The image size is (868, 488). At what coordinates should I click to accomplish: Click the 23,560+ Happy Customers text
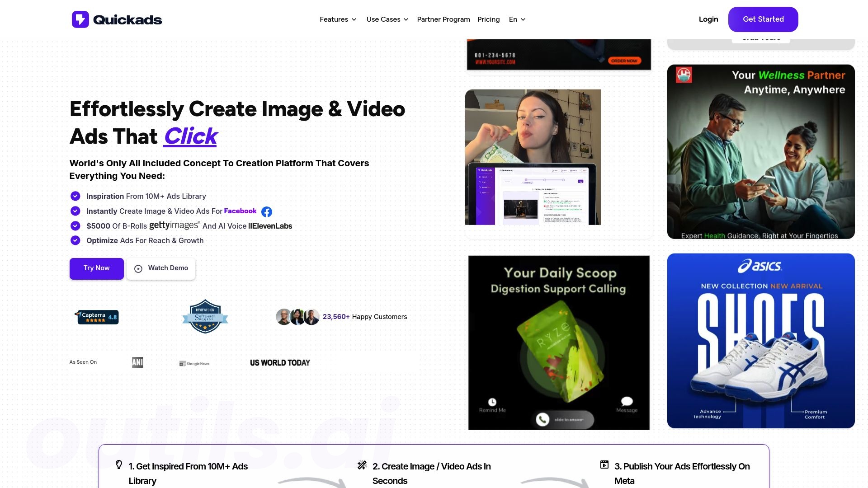(x=365, y=317)
